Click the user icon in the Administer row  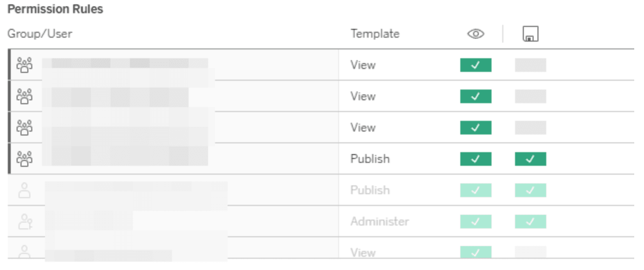[x=24, y=221]
